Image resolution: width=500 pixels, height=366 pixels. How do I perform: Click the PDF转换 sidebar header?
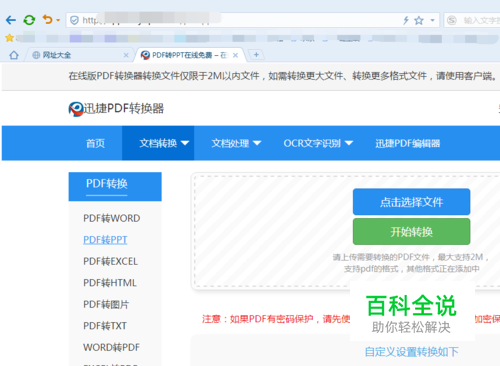tap(115, 187)
